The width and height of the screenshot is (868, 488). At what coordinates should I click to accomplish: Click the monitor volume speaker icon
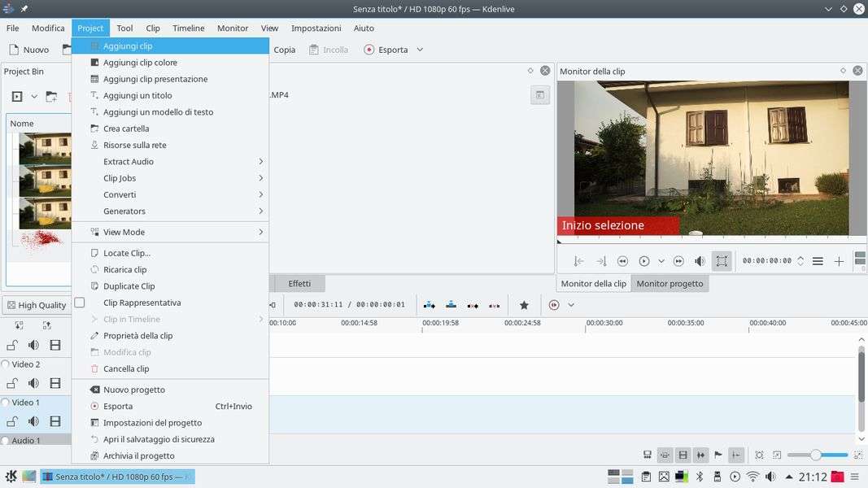pyautogui.click(x=700, y=261)
